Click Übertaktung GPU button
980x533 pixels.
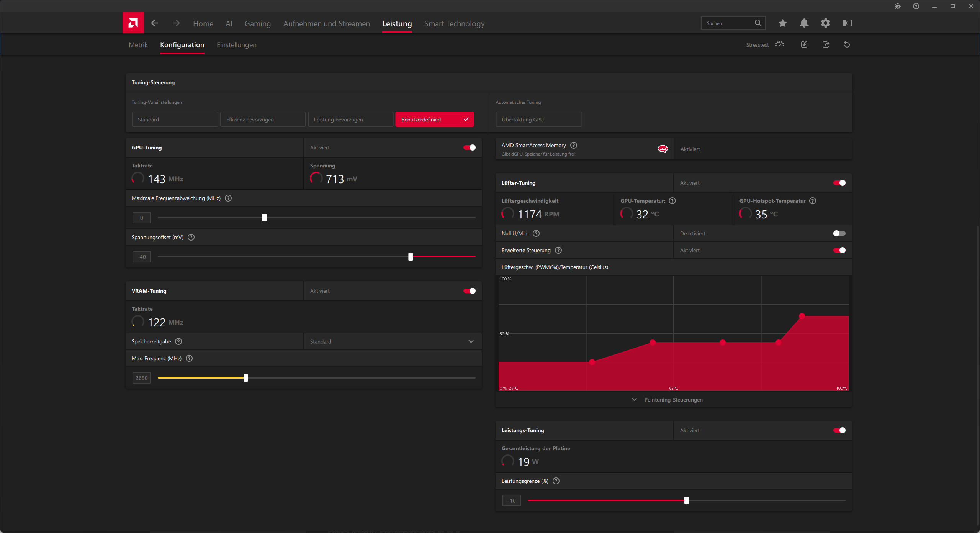[x=538, y=120]
